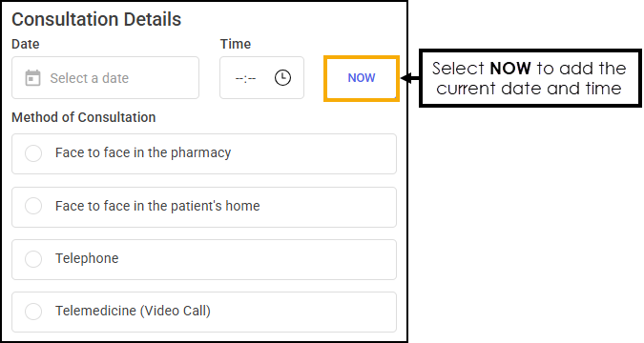The image size is (644, 343).
Task: Click the 'Telephone' option label text
Action: [x=87, y=258]
